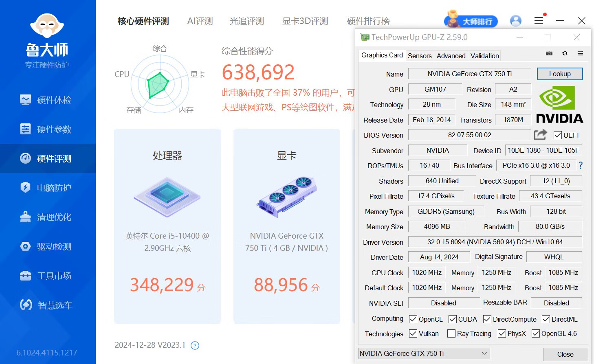
Task: Click the 大师排行 trophy badge
Action: (471, 20)
